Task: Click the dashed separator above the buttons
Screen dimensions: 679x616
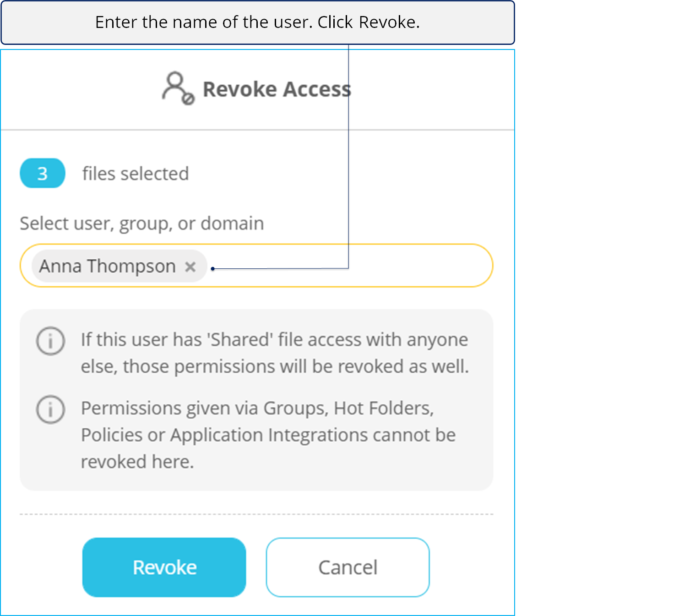Action: [256, 514]
